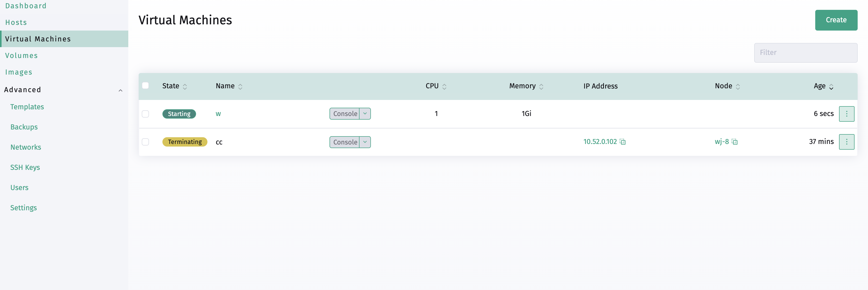
Task: Open the actions menu for VM w
Action: pos(847,114)
